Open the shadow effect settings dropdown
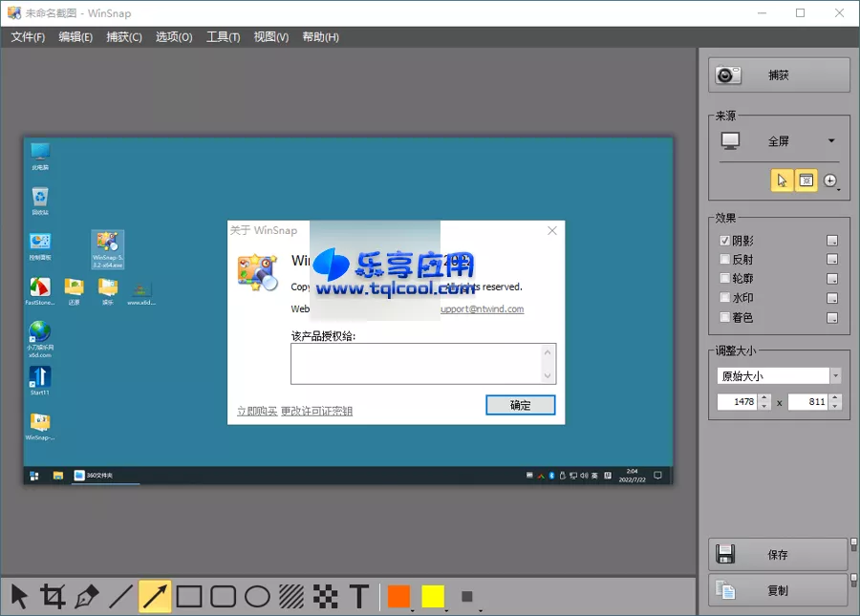This screenshot has height=616, width=860. click(833, 240)
